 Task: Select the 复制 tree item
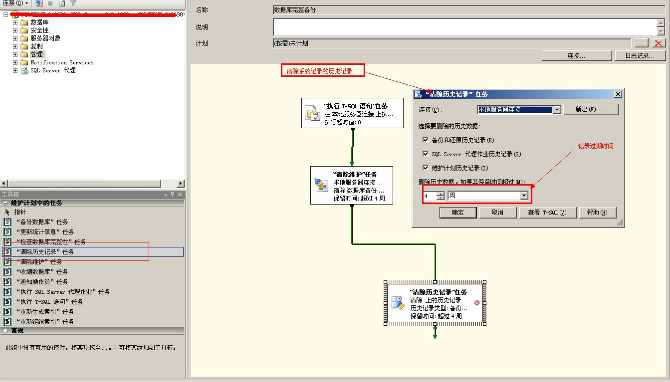pyautogui.click(x=37, y=46)
